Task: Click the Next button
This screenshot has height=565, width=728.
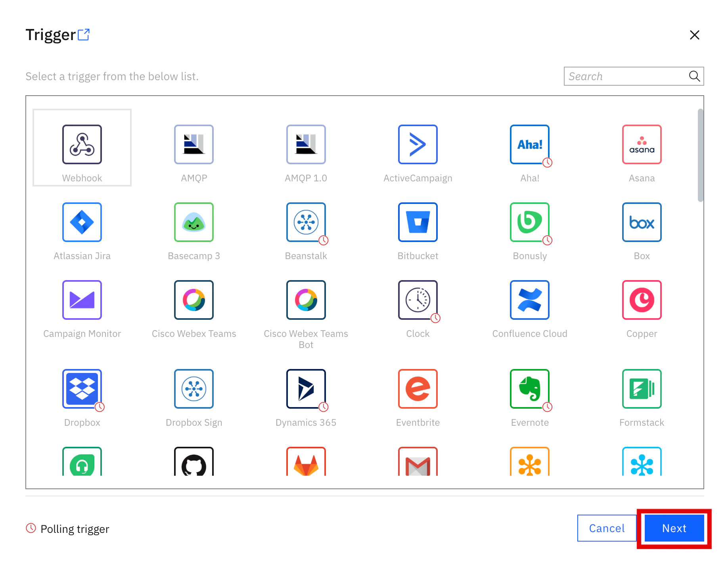Action: [674, 528]
